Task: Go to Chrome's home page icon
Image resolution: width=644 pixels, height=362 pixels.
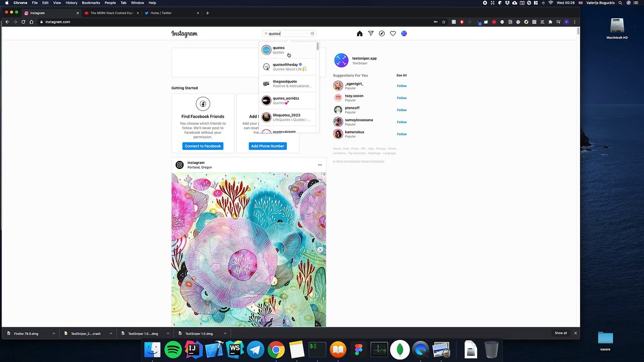Action: tap(31, 22)
